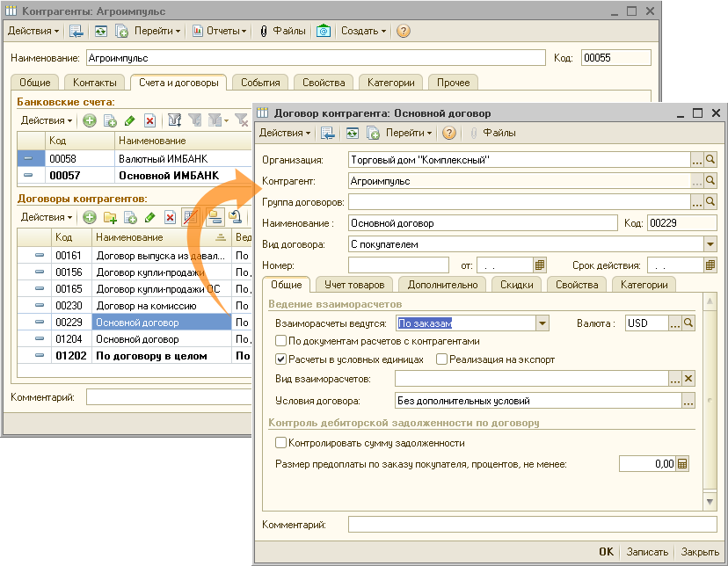Click OK button in contract window
The height and width of the screenshot is (566, 728).
(x=606, y=552)
